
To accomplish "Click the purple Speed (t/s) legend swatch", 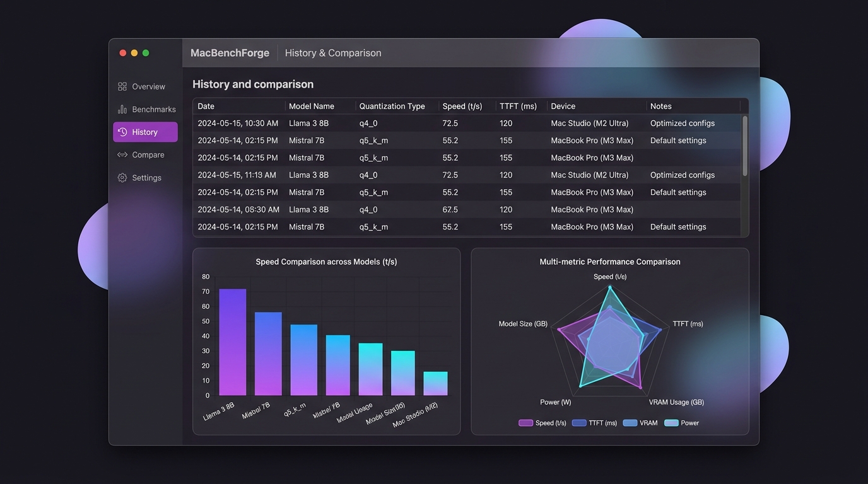I will (x=526, y=423).
